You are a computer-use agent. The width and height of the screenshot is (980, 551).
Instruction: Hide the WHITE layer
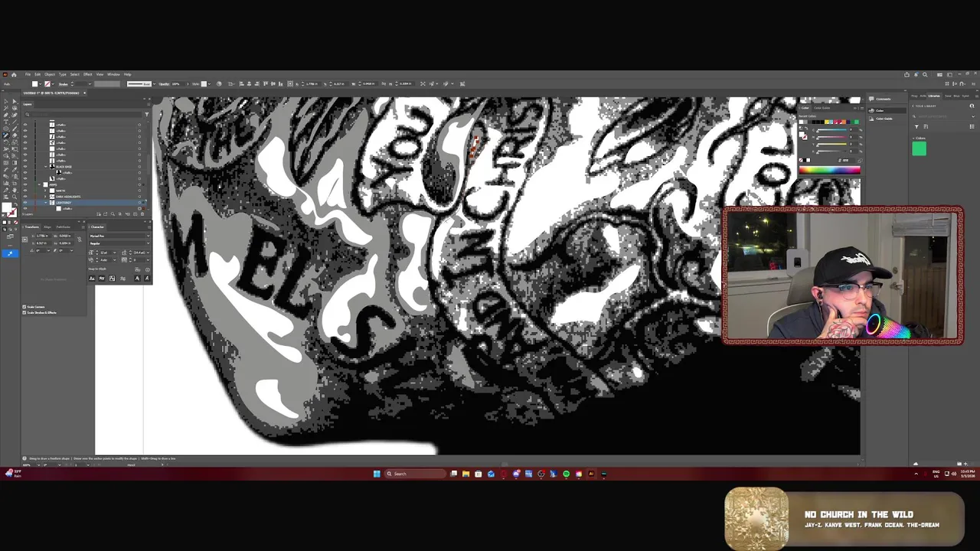[25, 191]
